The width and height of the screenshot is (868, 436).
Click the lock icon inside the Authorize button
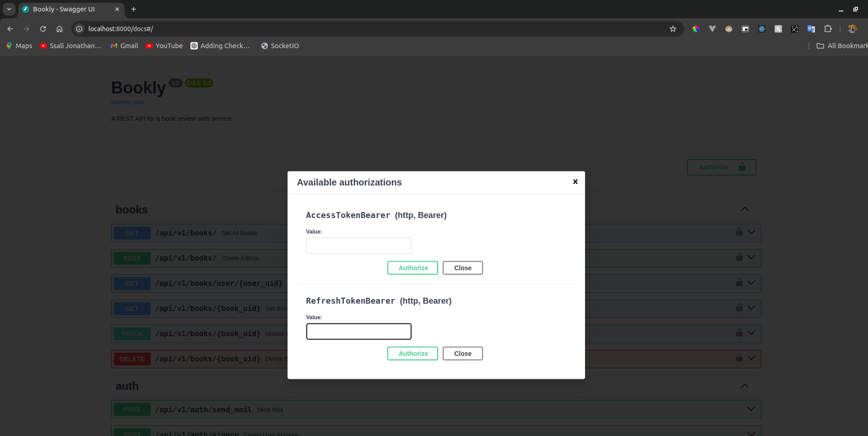click(x=742, y=167)
